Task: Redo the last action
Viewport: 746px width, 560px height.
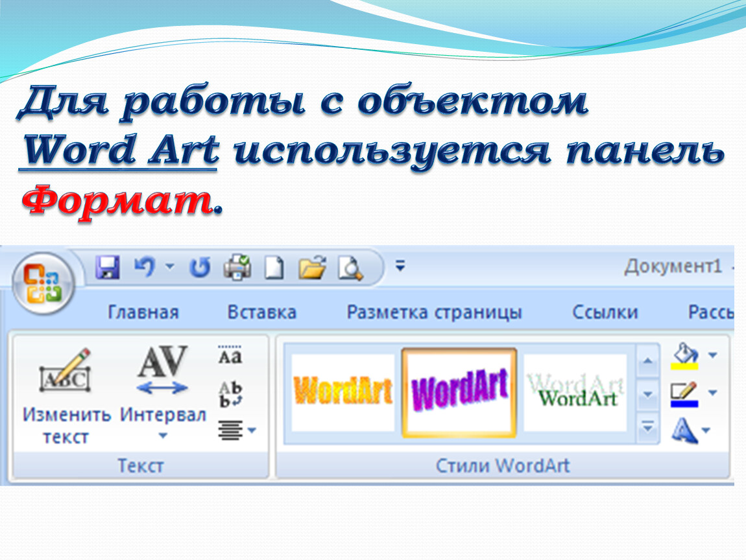Action: tap(200, 266)
